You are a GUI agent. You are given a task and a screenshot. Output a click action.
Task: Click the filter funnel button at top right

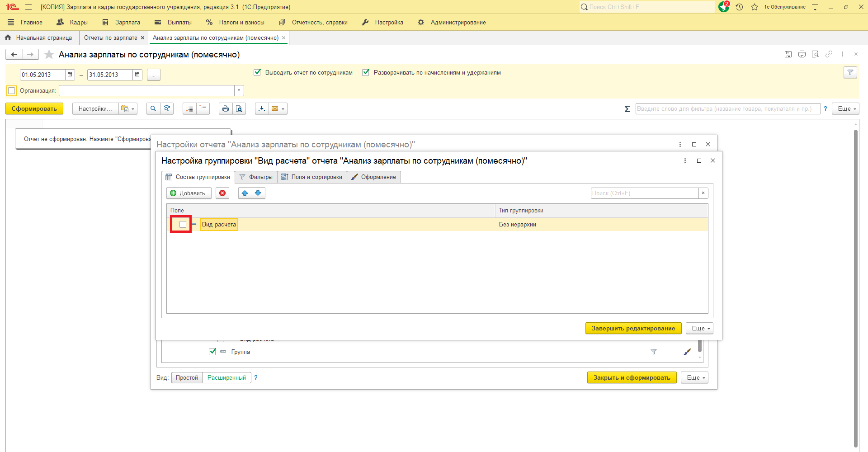click(850, 73)
